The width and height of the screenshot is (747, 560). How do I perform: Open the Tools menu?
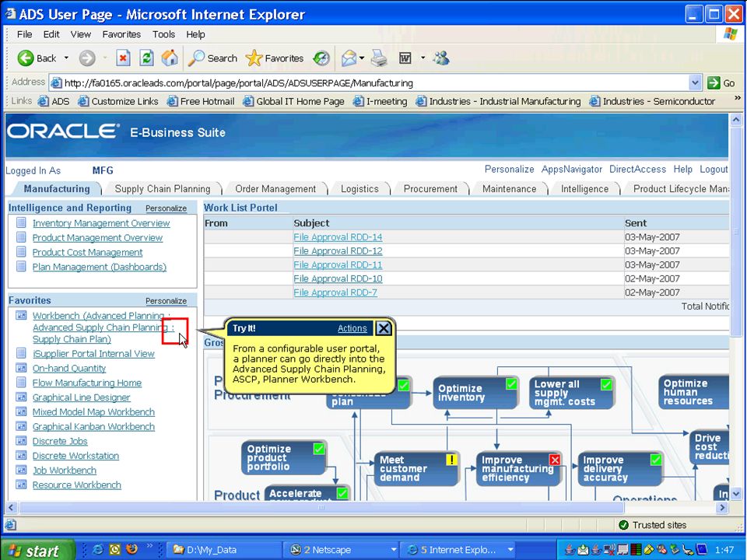163,34
